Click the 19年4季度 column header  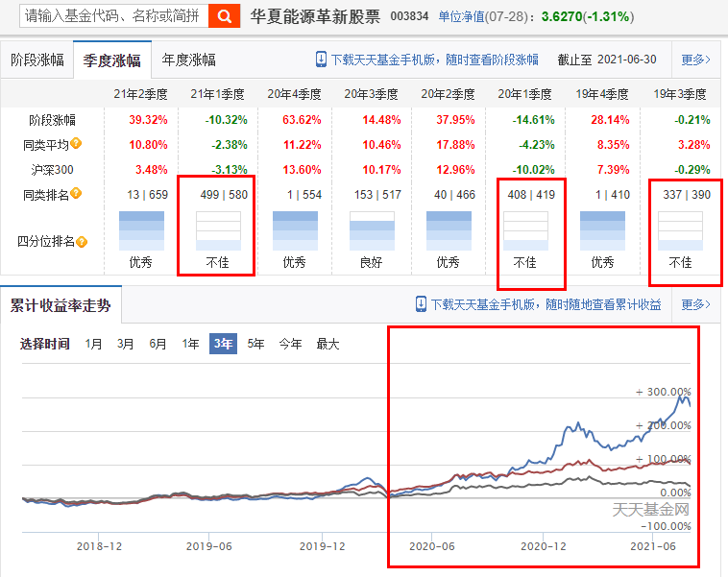tap(602, 94)
